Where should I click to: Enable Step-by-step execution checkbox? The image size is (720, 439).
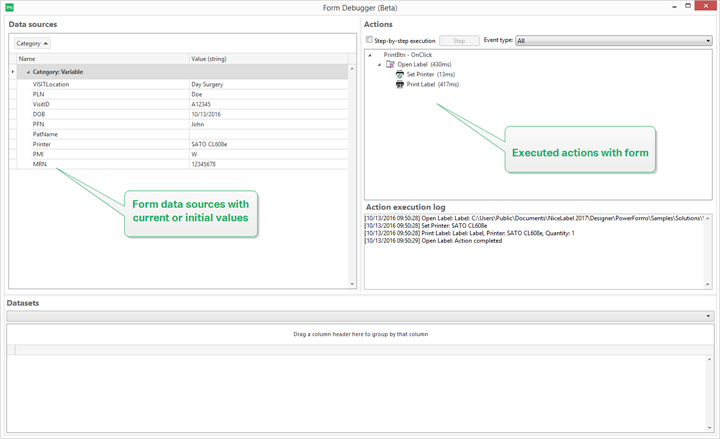pyautogui.click(x=369, y=41)
